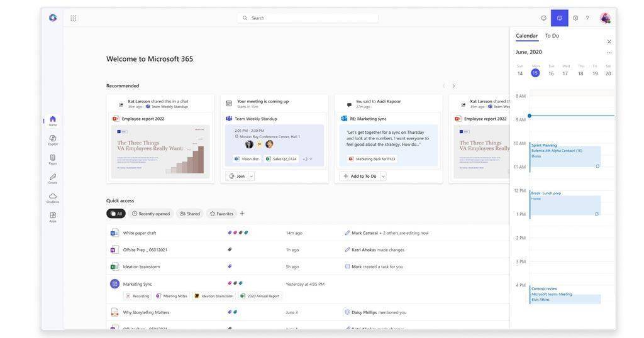Click Add to To Do button
644x338 pixels.
360,177
